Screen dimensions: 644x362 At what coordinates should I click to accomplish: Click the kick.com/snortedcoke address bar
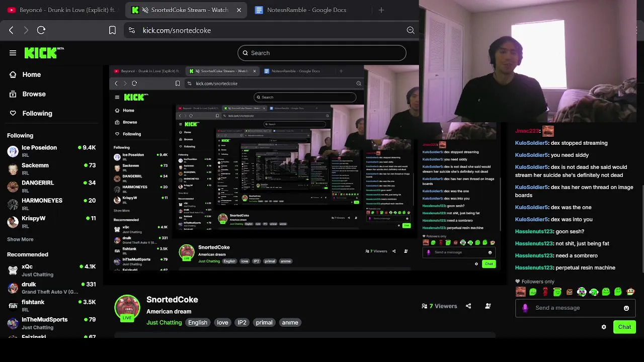point(271,30)
